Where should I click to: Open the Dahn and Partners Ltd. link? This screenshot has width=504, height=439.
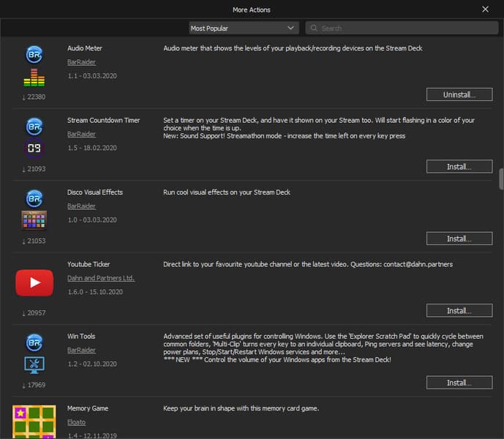101,278
